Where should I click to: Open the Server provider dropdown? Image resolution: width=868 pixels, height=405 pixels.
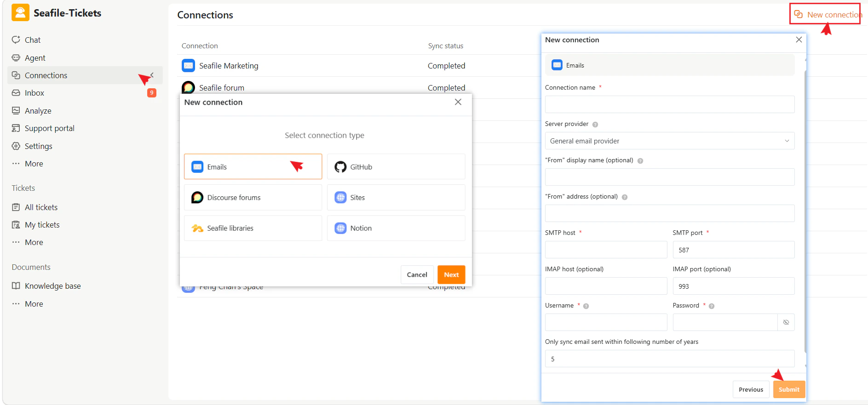(670, 141)
